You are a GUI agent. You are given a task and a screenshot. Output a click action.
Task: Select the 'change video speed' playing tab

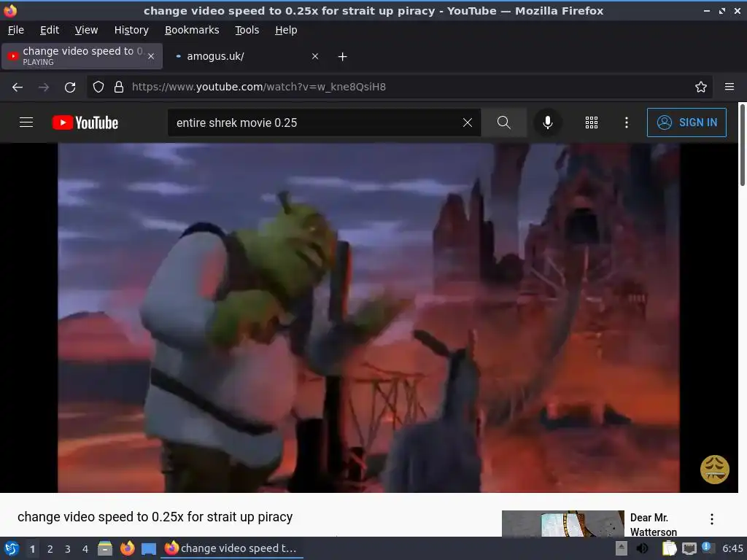[x=82, y=56]
